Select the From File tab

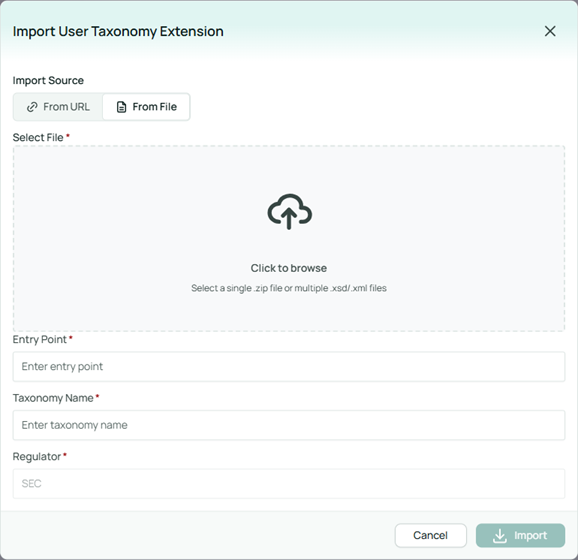coord(146,107)
